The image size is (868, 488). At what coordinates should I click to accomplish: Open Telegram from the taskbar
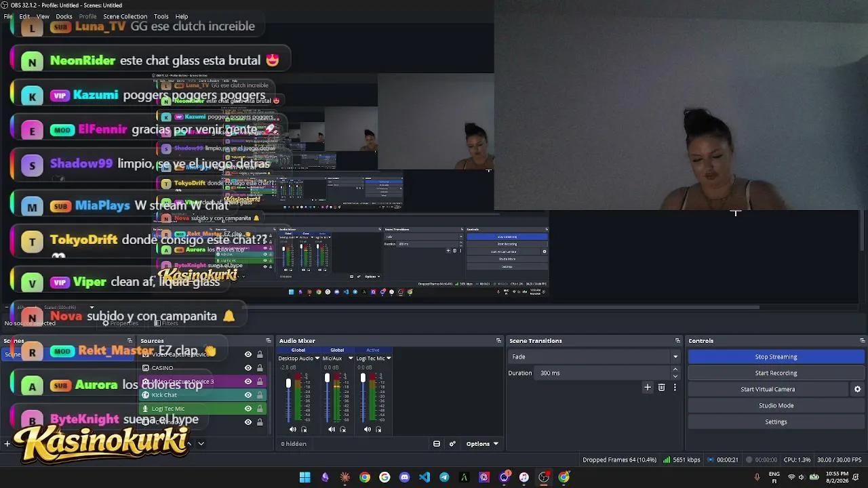(444, 477)
